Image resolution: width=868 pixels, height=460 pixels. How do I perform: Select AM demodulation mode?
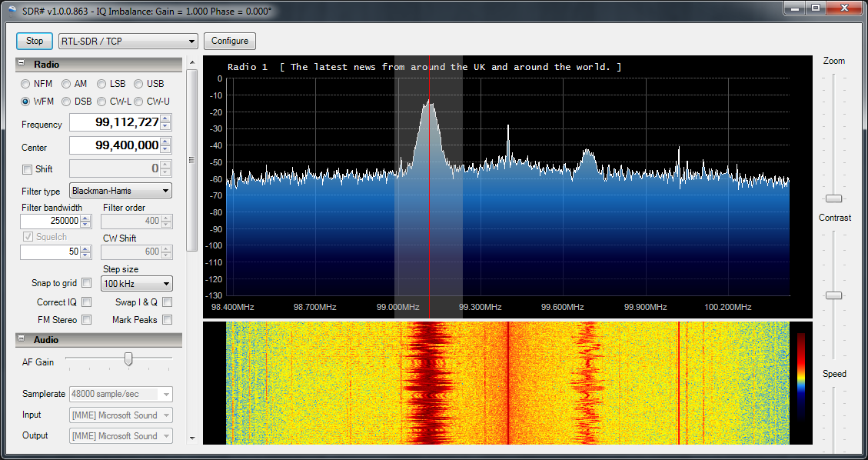click(75, 84)
